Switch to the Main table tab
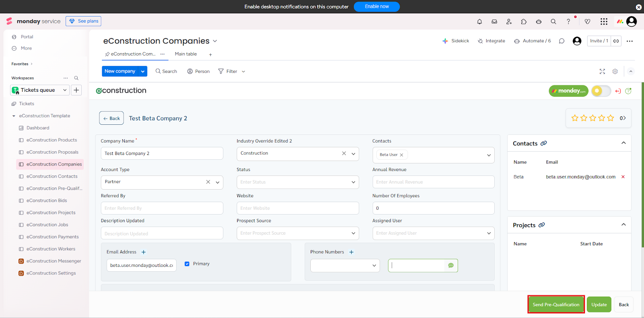The image size is (644, 318). click(186, 54)
